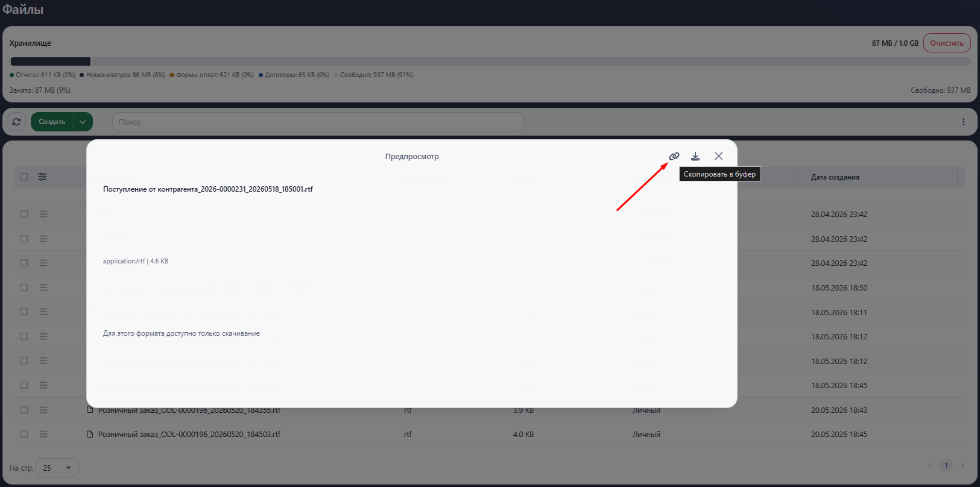
Task: Open column filter settings icon in header
Action: (x=42, y=177)
